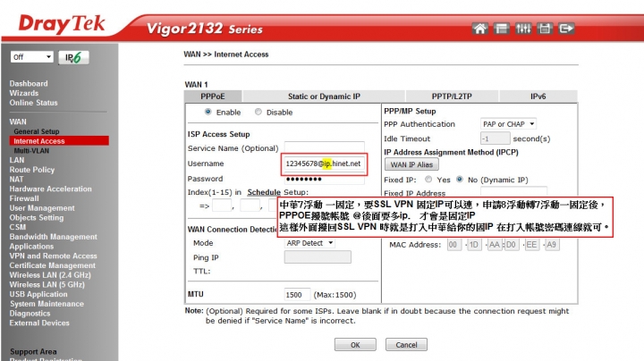Open Route Policy menu

point(32,170)
